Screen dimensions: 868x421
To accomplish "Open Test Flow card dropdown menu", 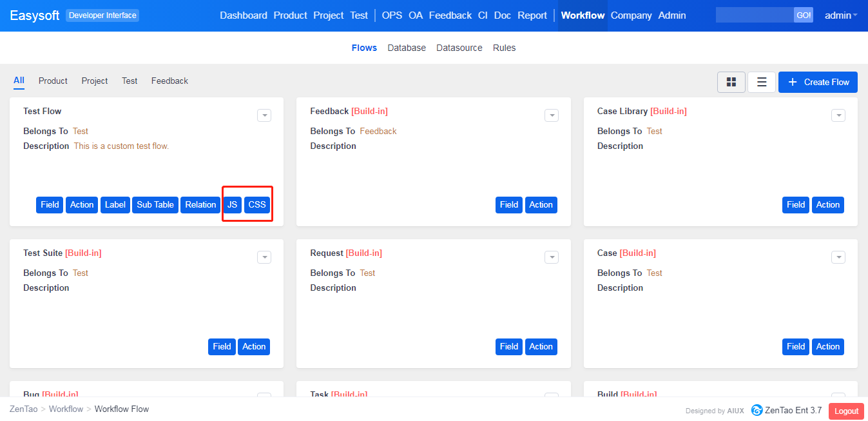I will tap(264, 115).
